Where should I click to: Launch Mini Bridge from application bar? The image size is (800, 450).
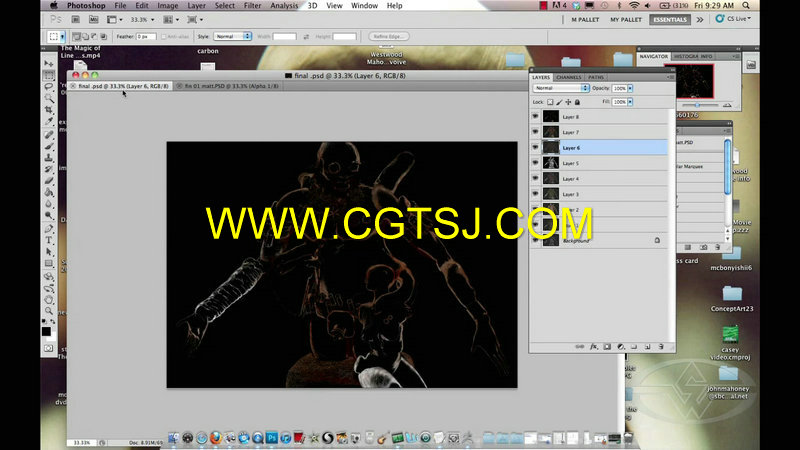point(94,19)
